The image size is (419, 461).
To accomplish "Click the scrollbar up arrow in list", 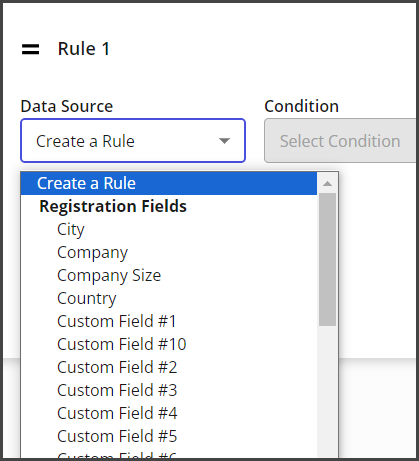I will pyautogui.click(x=327, y=183).
